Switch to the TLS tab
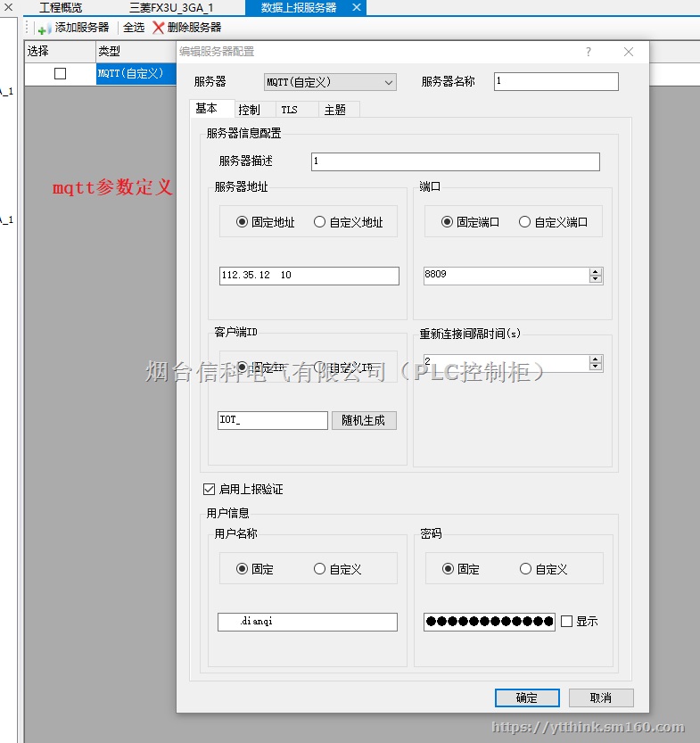This screenshot has height=743, width=700. 297,110
